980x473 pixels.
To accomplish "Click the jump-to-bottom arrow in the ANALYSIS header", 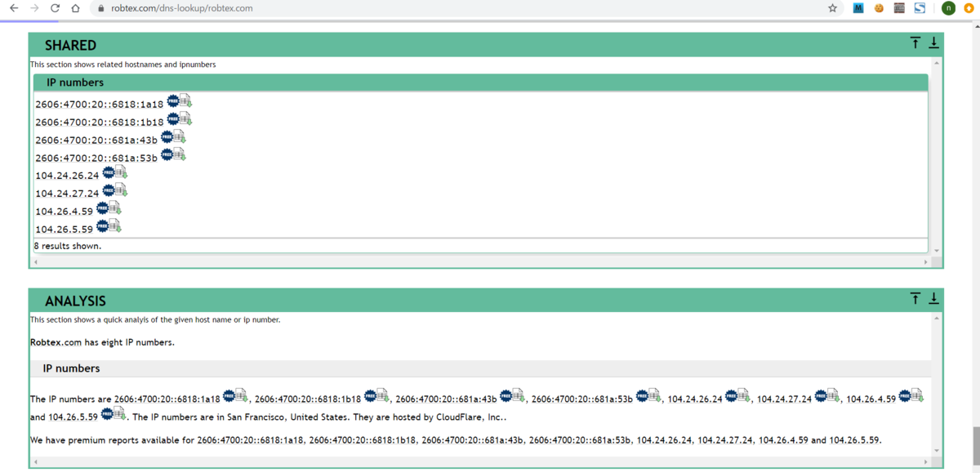I will coord(933,297).
